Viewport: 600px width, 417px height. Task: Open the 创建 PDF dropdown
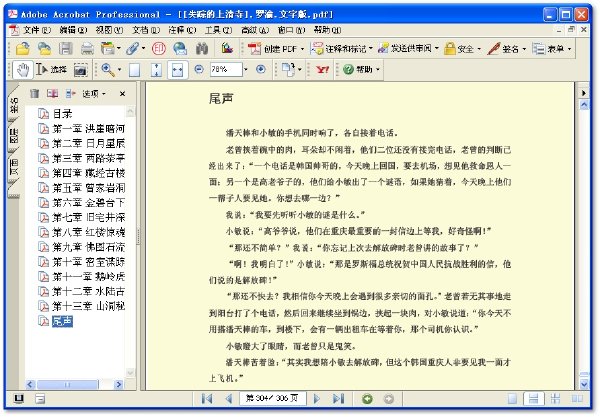pyautogui.click(x=276, y=49)
